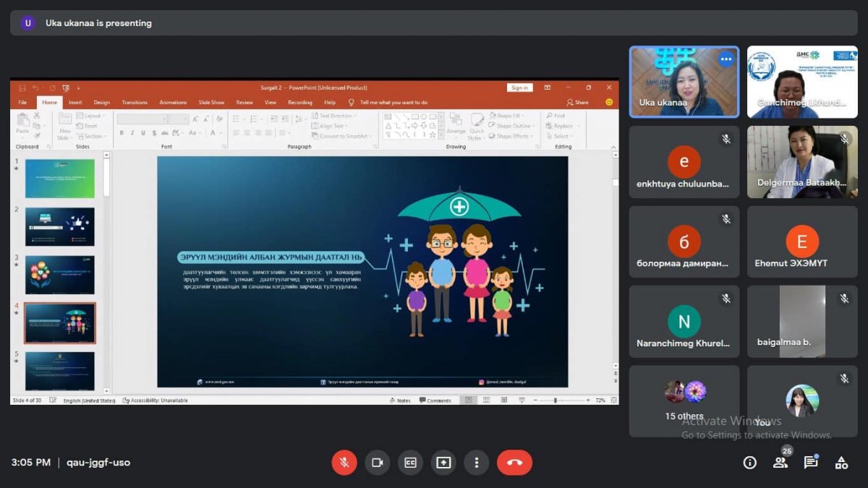
Task: Open the Insert ribbon tab
Action: 75,103
